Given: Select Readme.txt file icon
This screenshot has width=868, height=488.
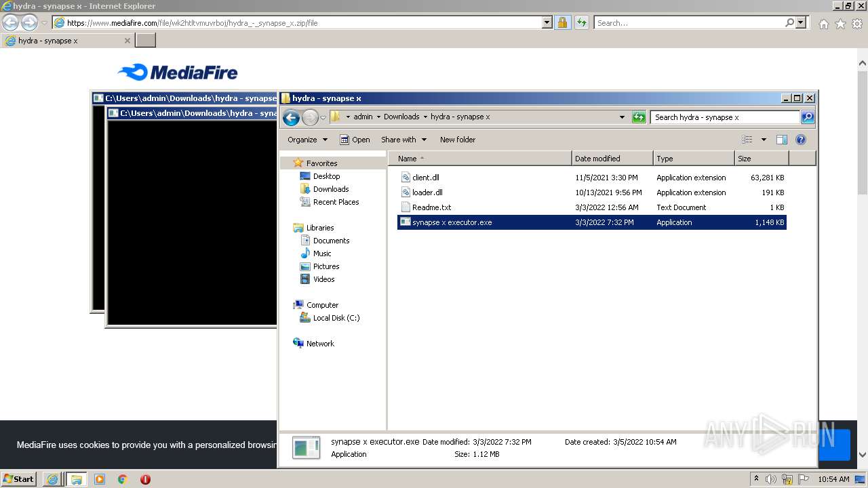Looking at the screenshot, I should point(406,207).
